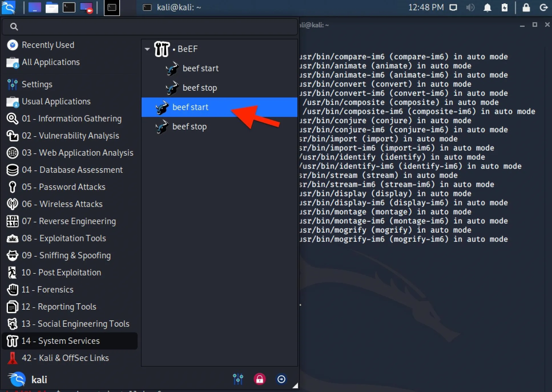This screenshot has height=392, width=552.
Task: Click the terminal window title text
Action: tap(314, 25)
